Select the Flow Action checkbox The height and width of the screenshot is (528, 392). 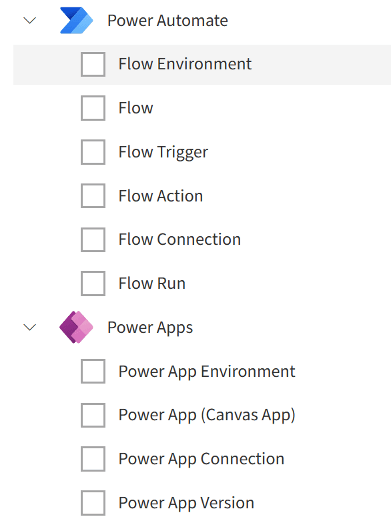coord(93,196)
